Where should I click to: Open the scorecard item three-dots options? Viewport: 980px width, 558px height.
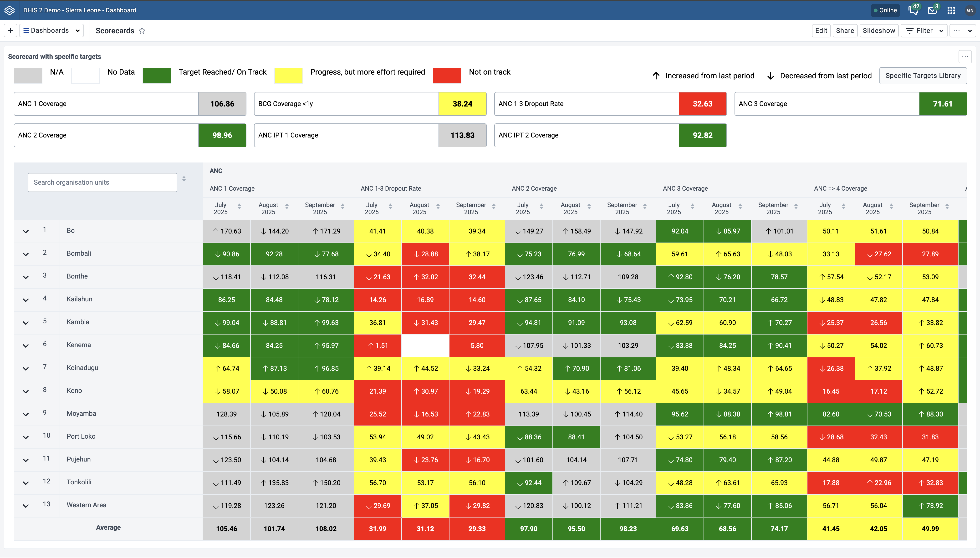pos(965,57)
